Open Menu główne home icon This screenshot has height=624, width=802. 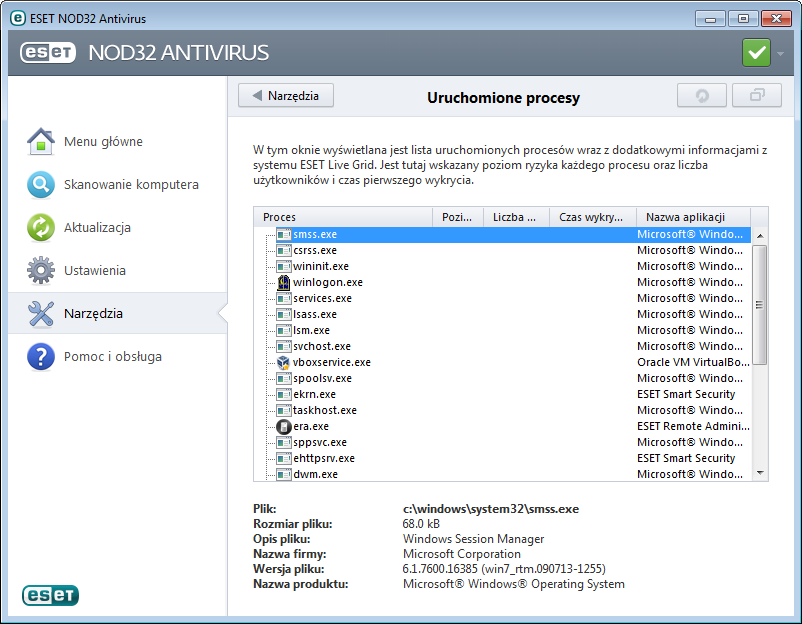pyautogui.click(x=41, y=141)
